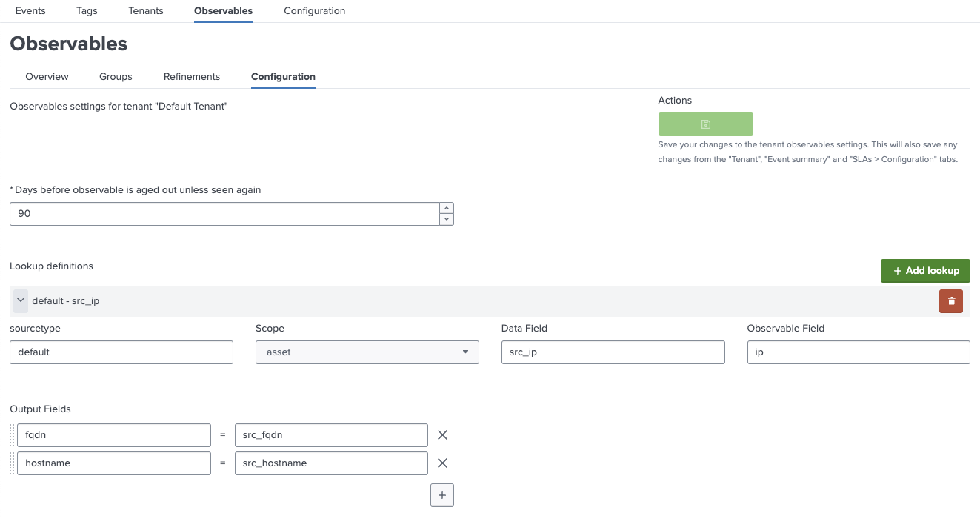Viewport: 980px width, 524px height.
Task: Open the Groups tab
Action: click(x=116, y=77)
